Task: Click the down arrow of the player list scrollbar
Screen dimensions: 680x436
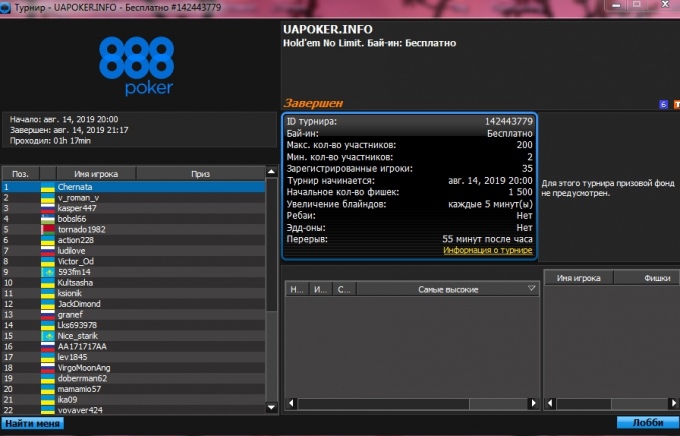Action: click(271, 407)
